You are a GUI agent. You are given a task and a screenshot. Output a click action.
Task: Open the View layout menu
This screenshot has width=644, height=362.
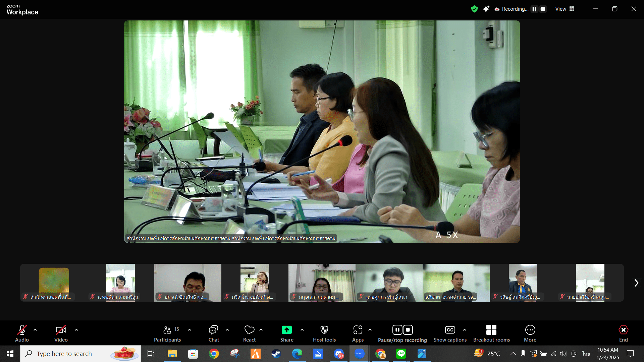[x=565, y=9]
